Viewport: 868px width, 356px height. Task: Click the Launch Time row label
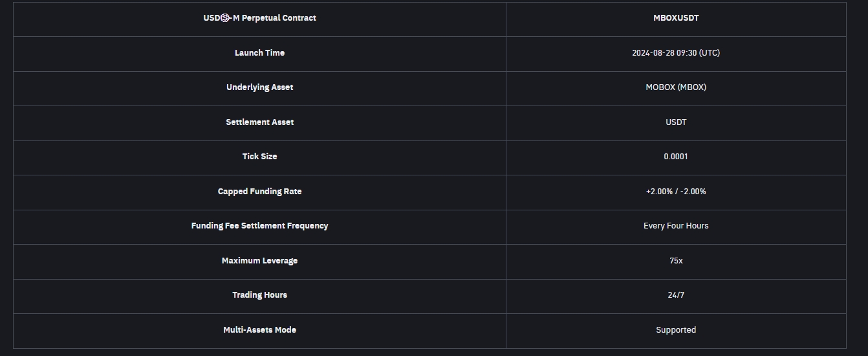[x=259, y=53]
